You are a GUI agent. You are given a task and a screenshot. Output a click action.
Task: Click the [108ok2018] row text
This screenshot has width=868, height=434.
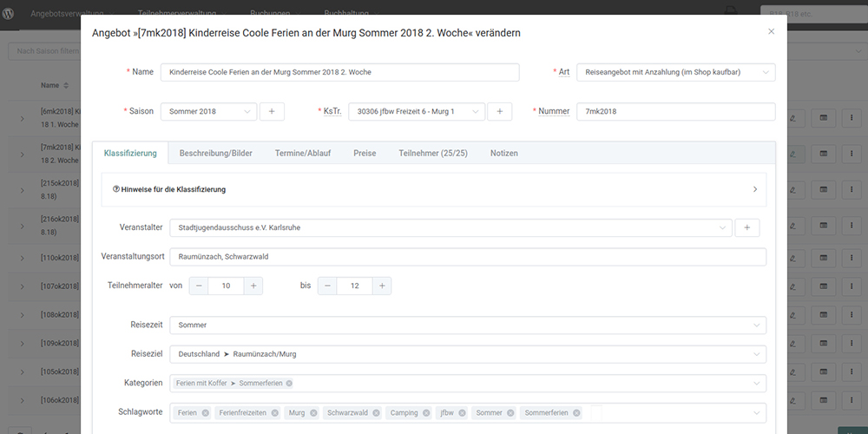pyautogui.click(x=60, y=315)
